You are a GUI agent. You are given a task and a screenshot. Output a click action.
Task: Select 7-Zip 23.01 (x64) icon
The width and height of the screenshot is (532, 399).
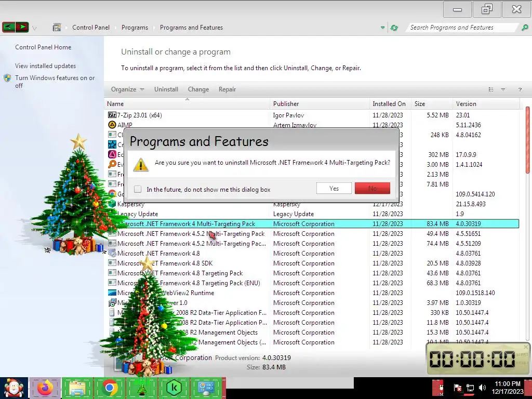click(x=112, y=115)
